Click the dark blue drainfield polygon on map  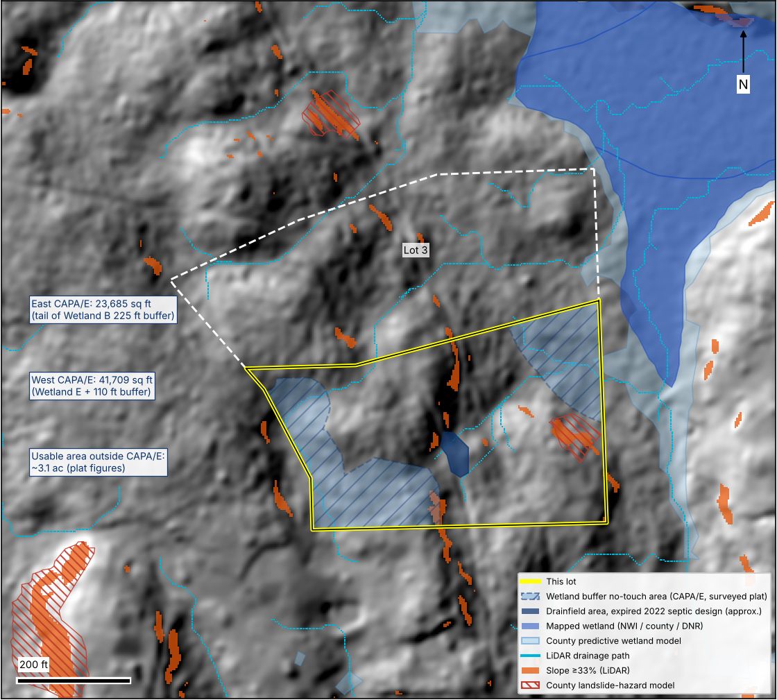455,453
